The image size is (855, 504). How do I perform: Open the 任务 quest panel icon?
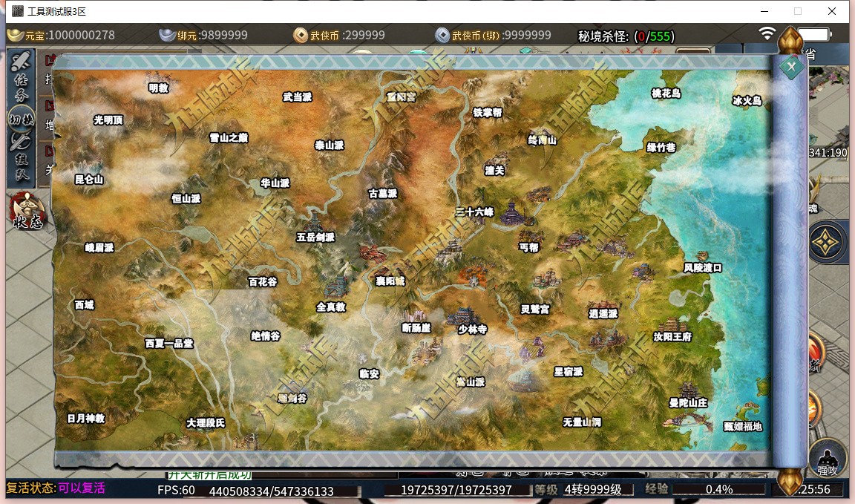(22, 76)
